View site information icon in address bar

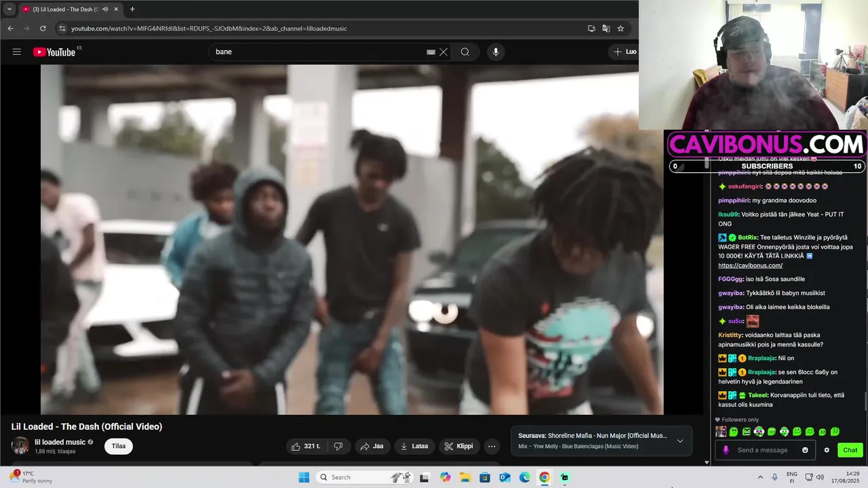pyautogui.click(x=62, y=28)
